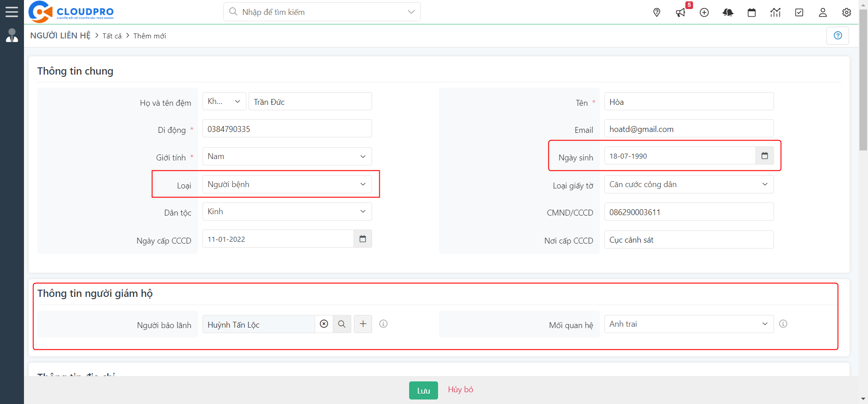
Task: Edit the Ngày sinh date field
Action: (x=680, y=156)
